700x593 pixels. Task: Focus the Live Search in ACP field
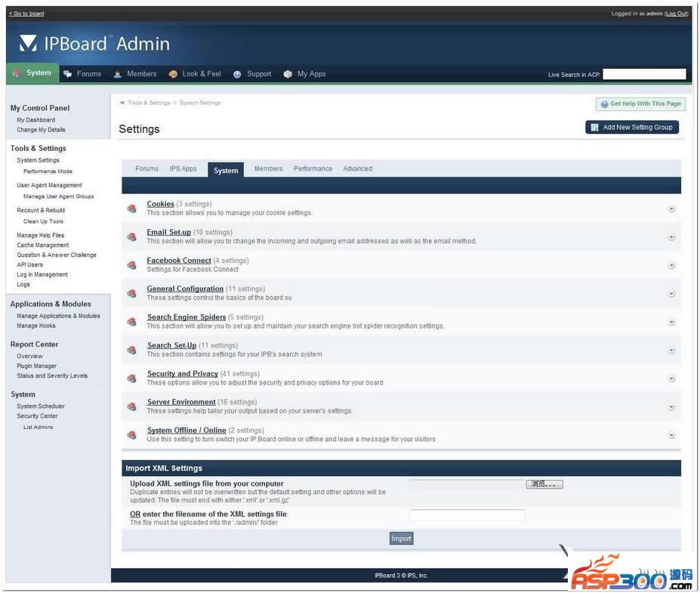tap(644, 74)
